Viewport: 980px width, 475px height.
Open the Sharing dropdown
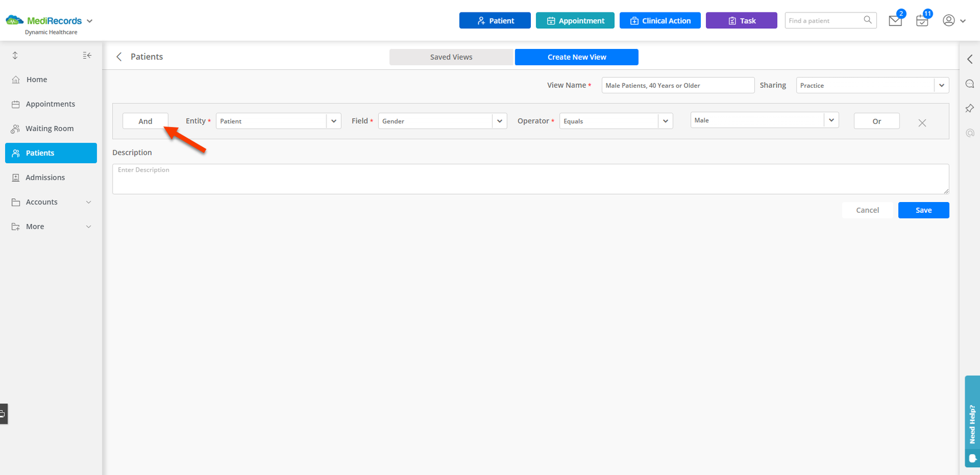coord(872,86)
